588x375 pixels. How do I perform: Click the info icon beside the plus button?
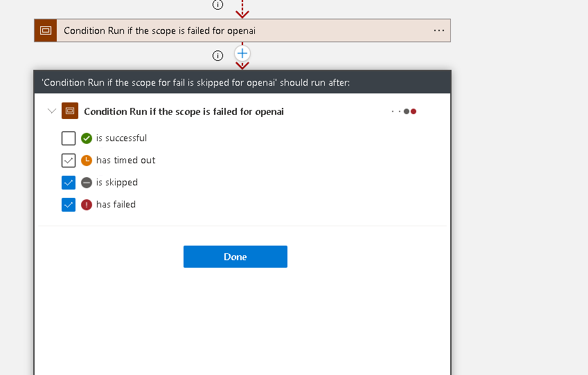click(217, 56)
